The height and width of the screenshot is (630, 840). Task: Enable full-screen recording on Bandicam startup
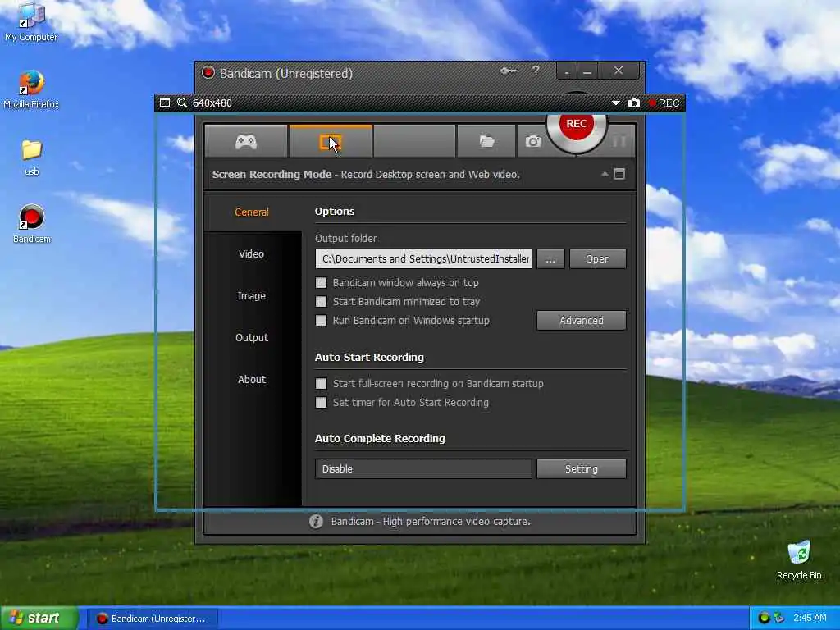[322, 384]
